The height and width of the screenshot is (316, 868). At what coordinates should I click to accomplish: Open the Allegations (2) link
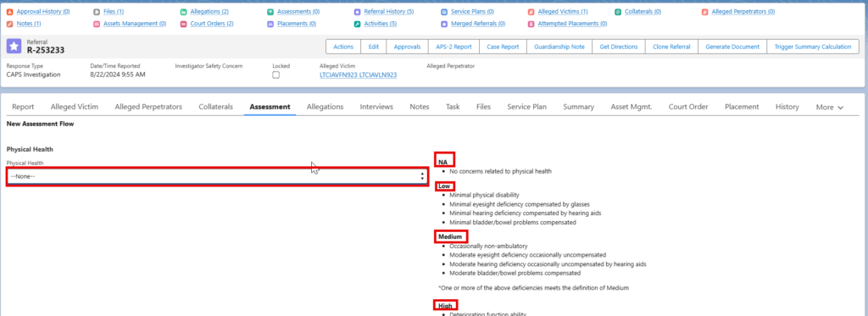pos(209,12)
